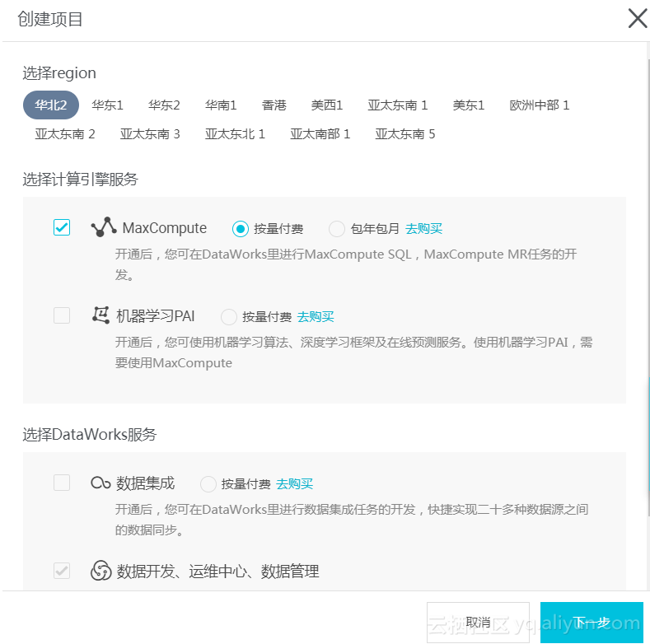Select region 亚太东南 2
Image resolution: width=650 pixels, height=644 pixels.
click(x=65, y=134)
